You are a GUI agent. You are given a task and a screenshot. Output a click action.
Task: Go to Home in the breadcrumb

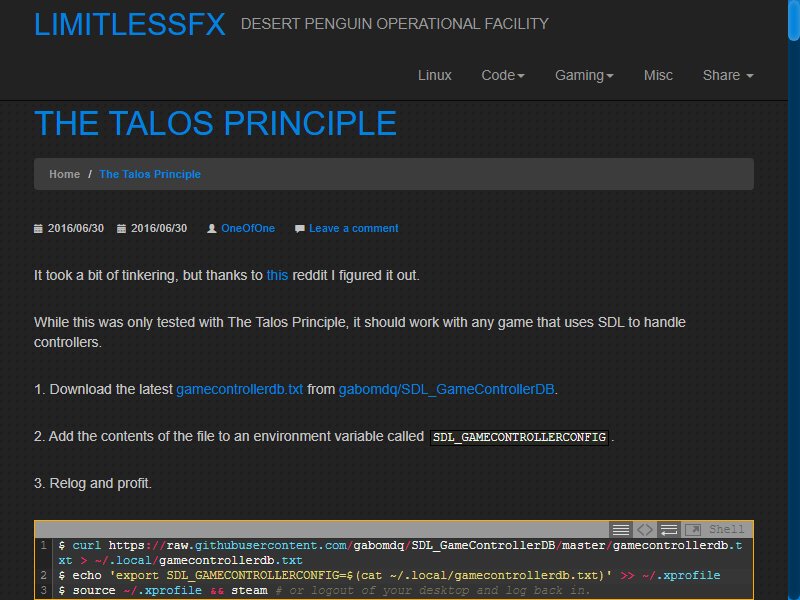(x=64, y=174)
